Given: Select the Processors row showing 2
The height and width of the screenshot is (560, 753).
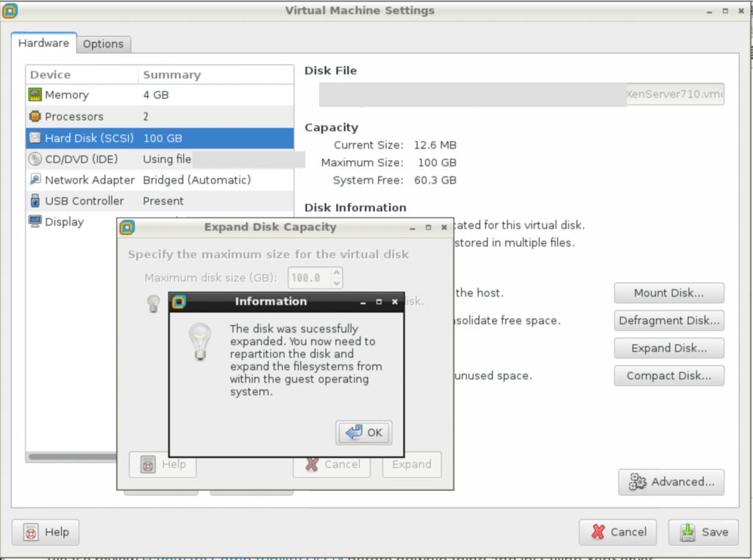Looking at the screenshot, I should click(x=160, y=117).
